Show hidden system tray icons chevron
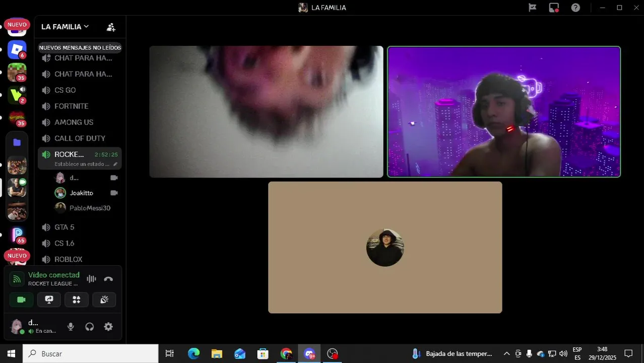 [506, 354]
